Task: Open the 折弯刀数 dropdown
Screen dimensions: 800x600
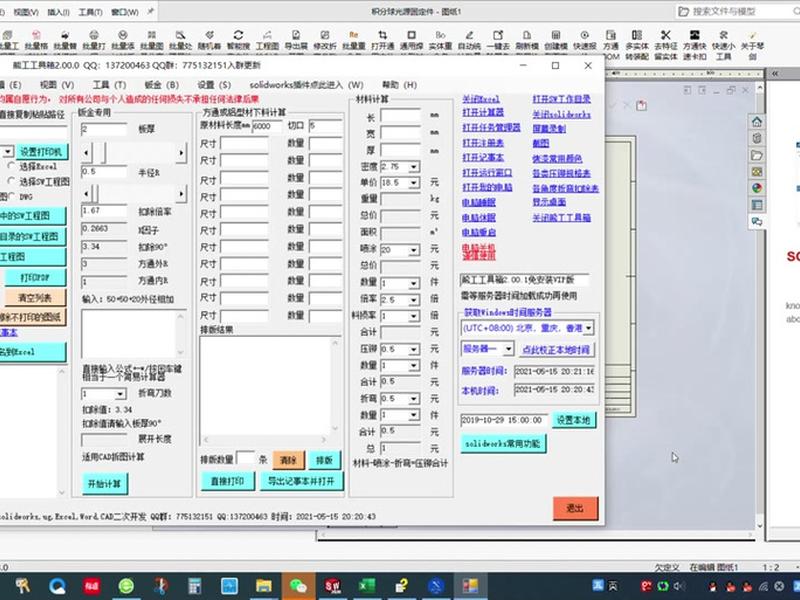Action: pyautogui.click(x=120, y=394)
